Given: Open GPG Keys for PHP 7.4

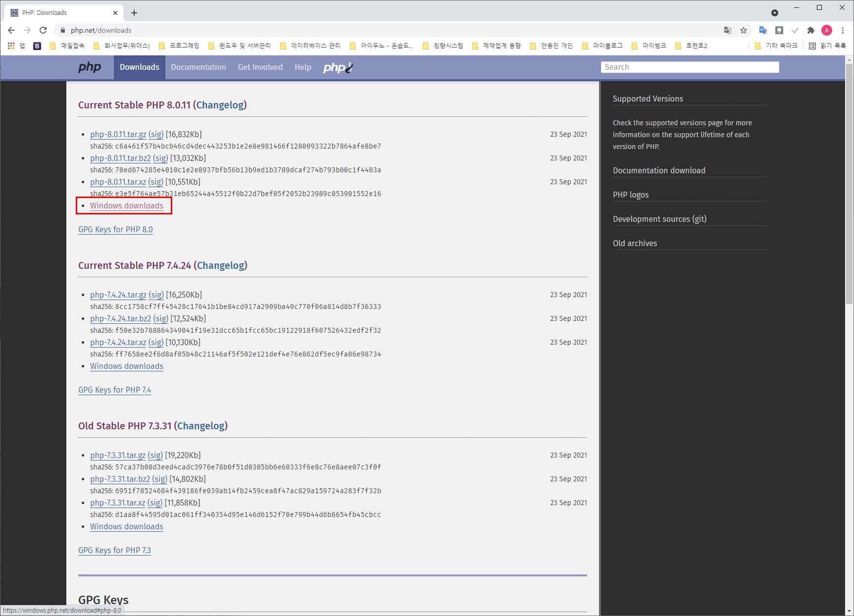Looking at the screenshot, I should click(115, 390).
